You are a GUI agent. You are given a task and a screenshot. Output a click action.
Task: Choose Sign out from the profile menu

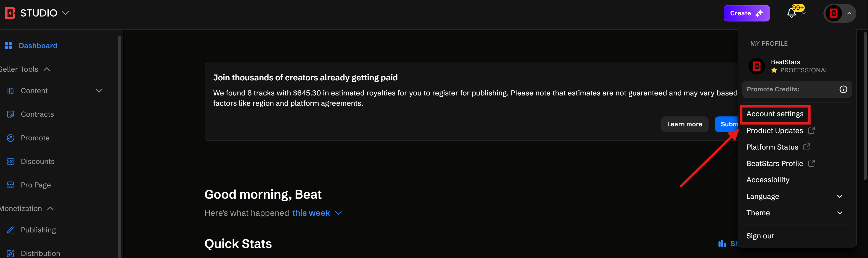760,236
